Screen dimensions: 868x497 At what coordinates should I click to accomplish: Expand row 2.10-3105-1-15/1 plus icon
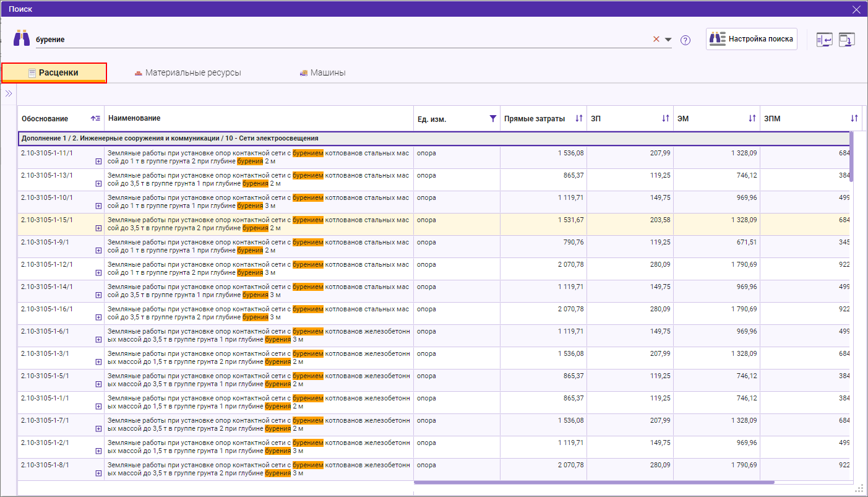click(98, 228)
